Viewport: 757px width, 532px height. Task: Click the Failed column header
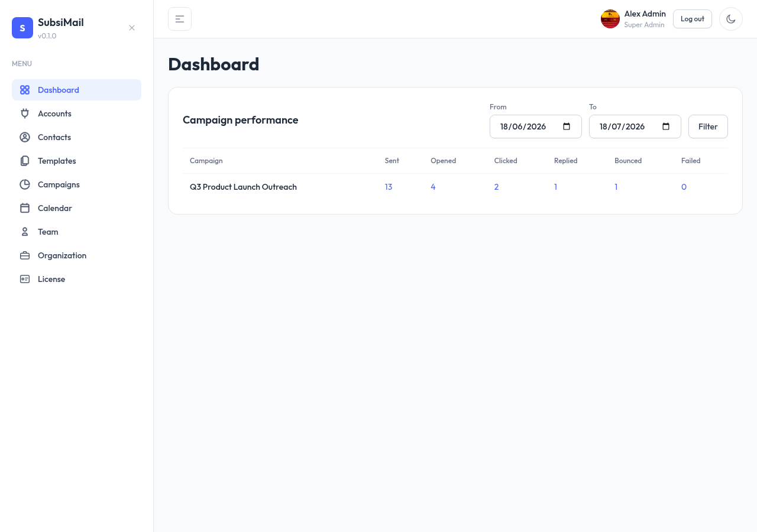coord(691,161)
